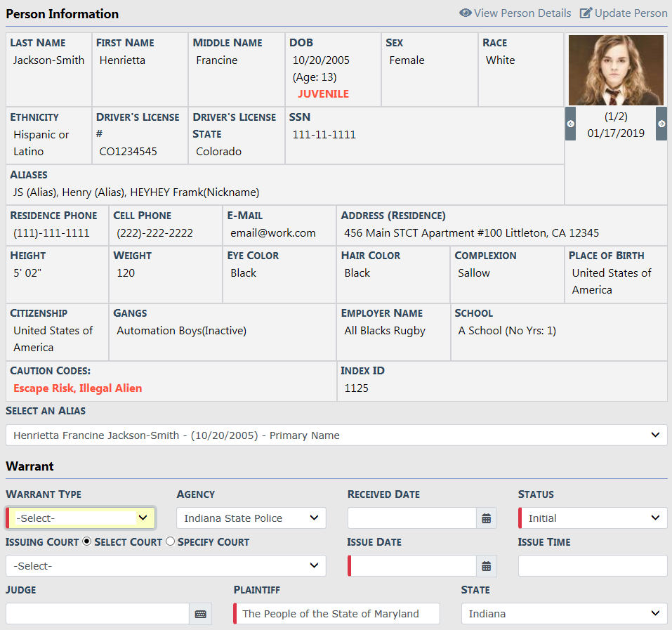Click the keyboard icon next to Judge field
This screenshot has width=672, height=630.
coord(200,614)
